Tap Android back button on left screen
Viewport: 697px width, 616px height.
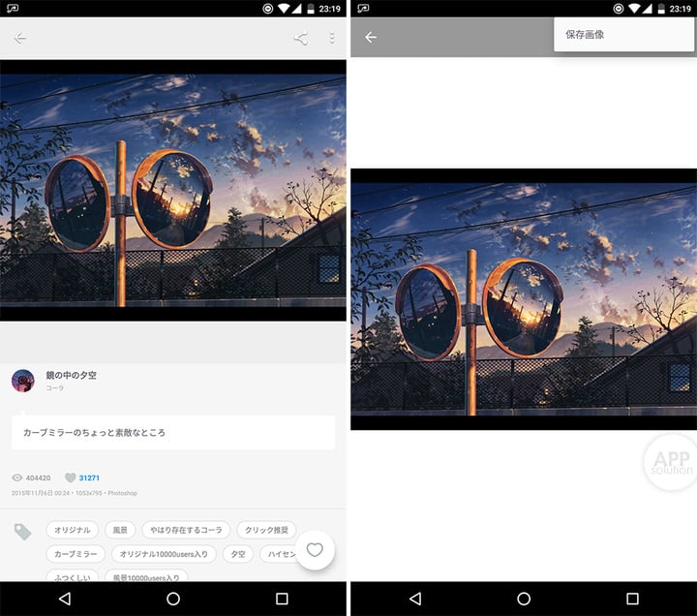(65, 599)
